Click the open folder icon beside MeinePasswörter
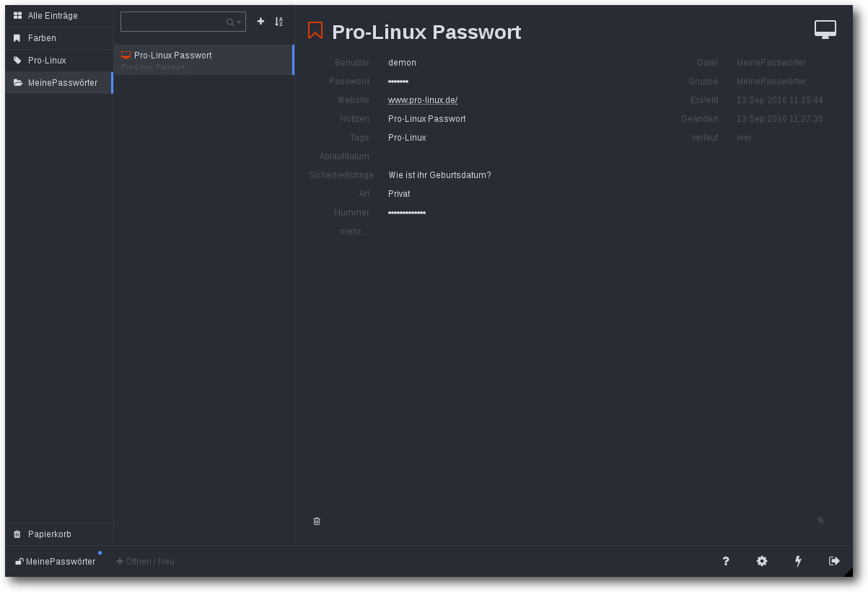The image size is (868, 592). (17, 83)
